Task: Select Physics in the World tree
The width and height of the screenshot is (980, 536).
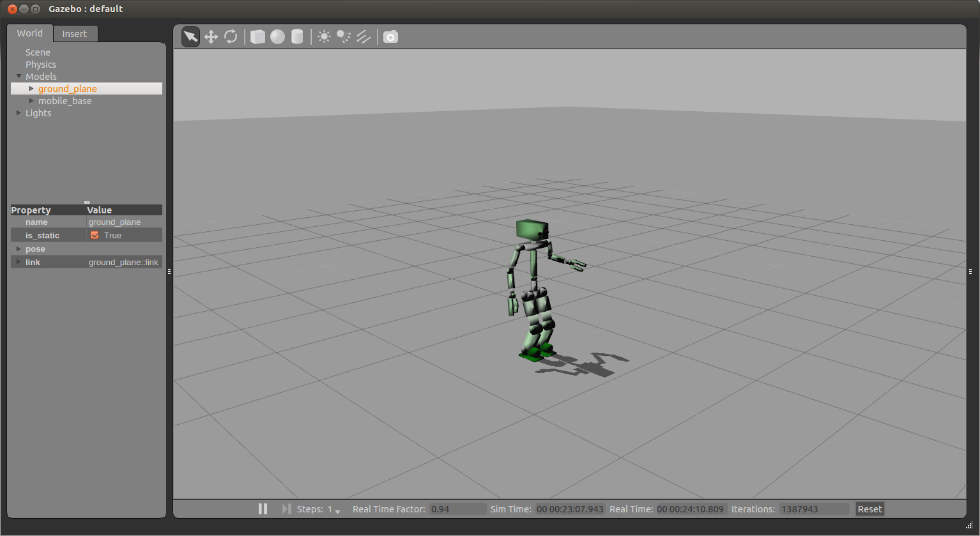Action: 41,65
